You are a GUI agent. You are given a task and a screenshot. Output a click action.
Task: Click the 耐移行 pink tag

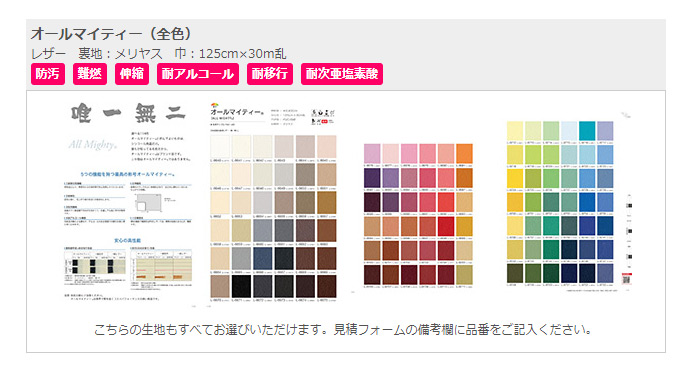pyautogui.click(x=270, y=74)
